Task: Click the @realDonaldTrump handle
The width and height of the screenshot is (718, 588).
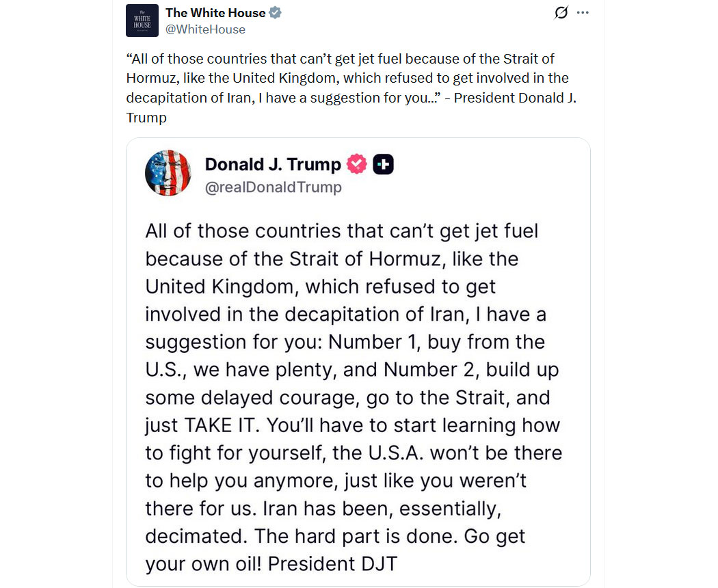Action: 274,187
